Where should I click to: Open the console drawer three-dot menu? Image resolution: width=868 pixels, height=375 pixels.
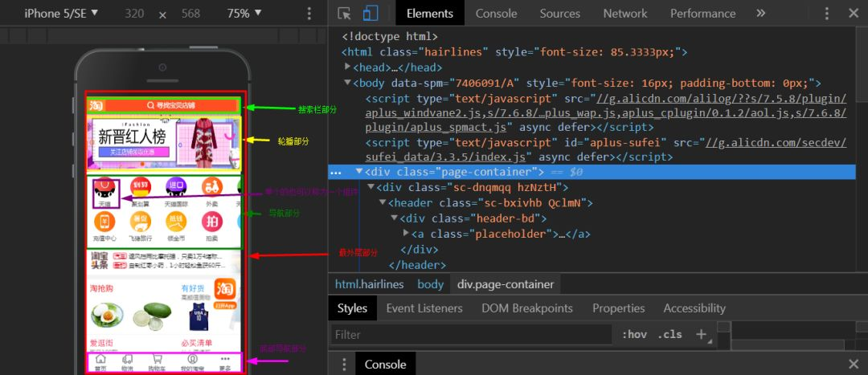[344, 364]
